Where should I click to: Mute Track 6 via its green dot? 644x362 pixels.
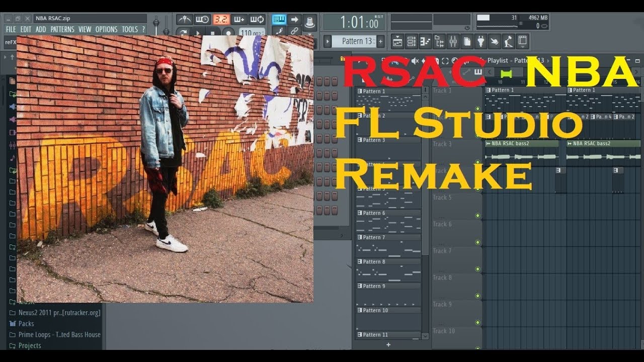pyautogui.click(x=477, y=242)
